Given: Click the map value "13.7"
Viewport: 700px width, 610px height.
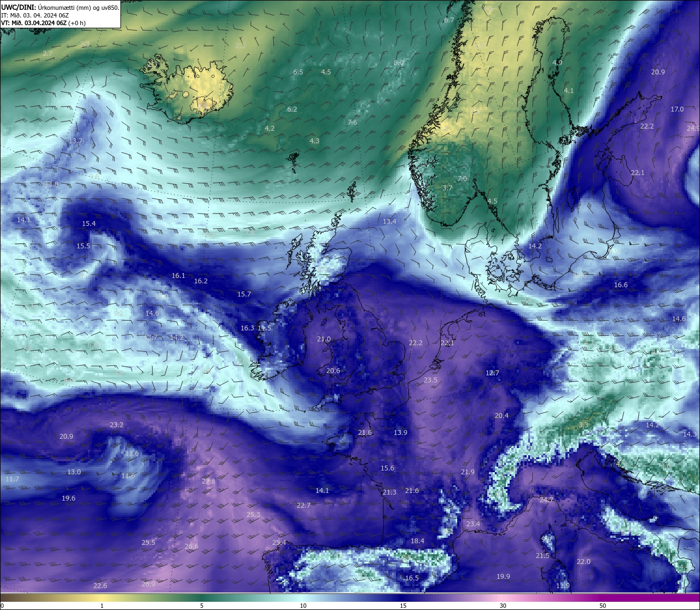Looking at the screenshot, I should (75, 141).
